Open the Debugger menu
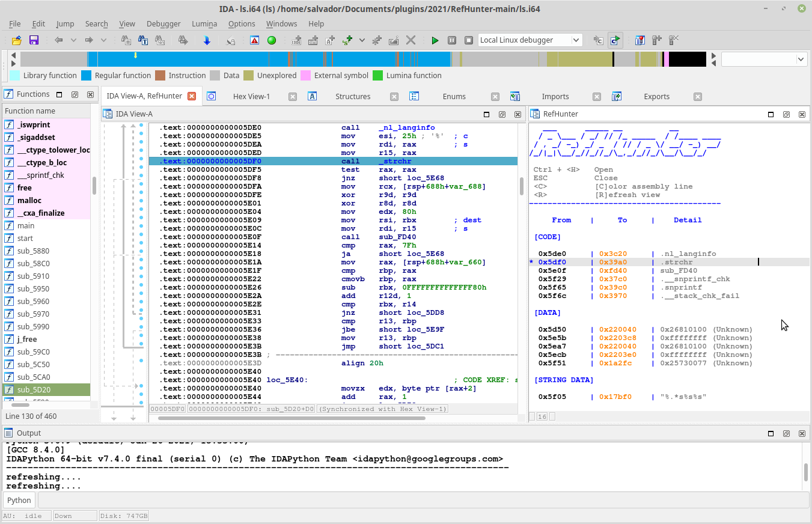The width and height of the screenshot is (812, 524). (x=163, y=23)
